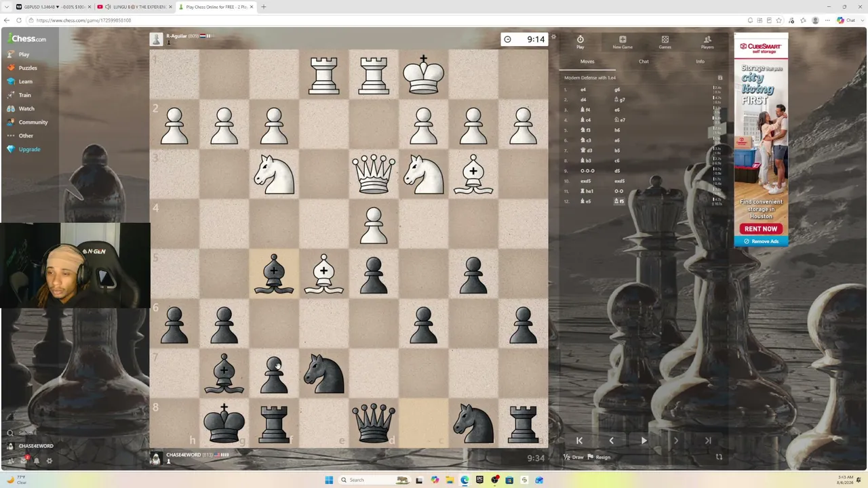Jump to the last move

tap(708, 441)
